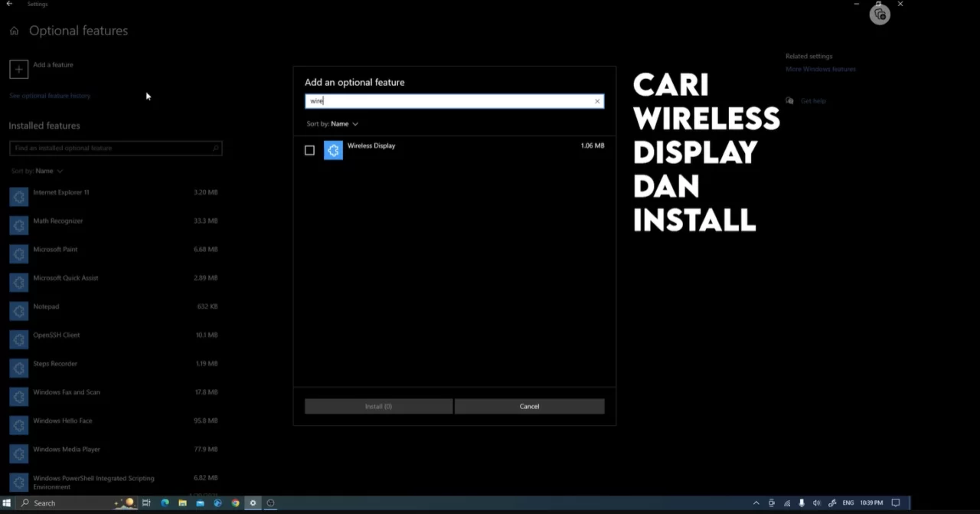This screenshot has width=980, height=514.
Task: Open the Start menu
Action: [8, 503]
